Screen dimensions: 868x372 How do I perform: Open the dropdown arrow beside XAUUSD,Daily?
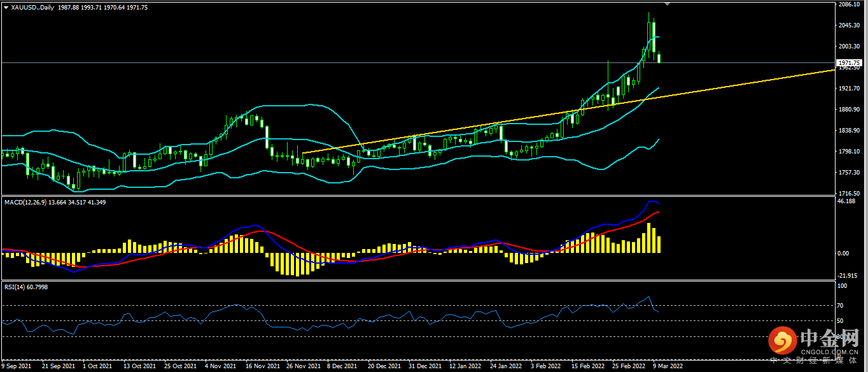tap(6, 8)
